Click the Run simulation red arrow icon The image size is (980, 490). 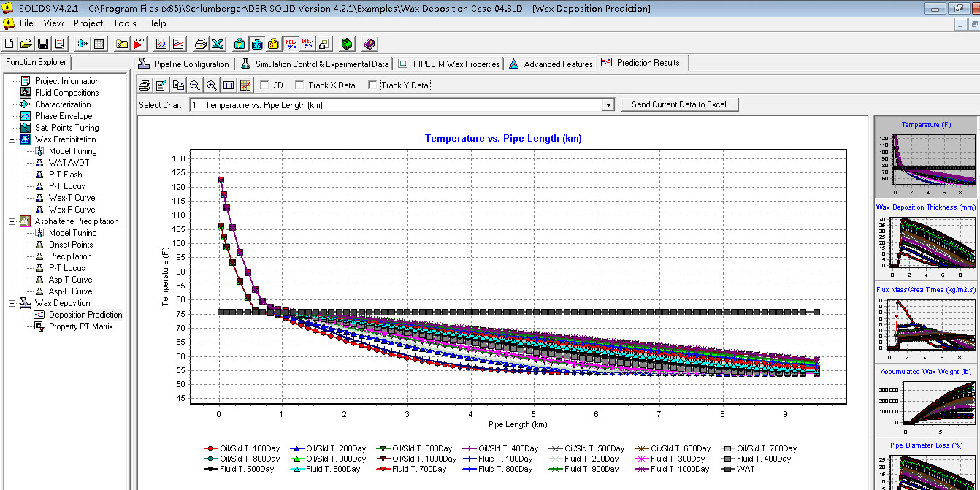click(x=139, y=44)
